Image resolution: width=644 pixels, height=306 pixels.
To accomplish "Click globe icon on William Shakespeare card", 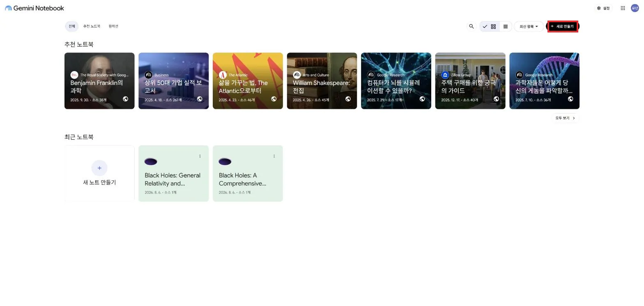I will 348,99.
